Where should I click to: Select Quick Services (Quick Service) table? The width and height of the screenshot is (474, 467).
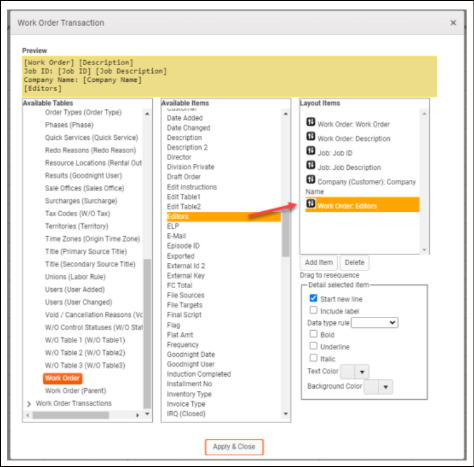point(92,138)
